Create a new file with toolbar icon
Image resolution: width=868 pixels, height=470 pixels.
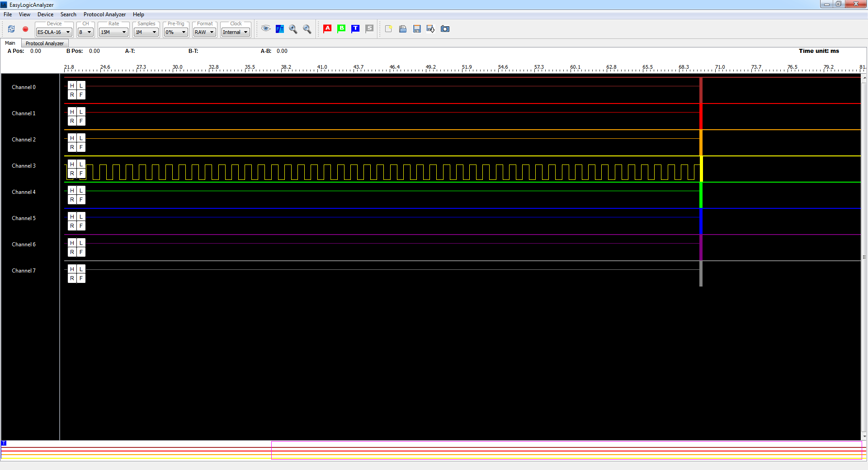click(388, 29)
